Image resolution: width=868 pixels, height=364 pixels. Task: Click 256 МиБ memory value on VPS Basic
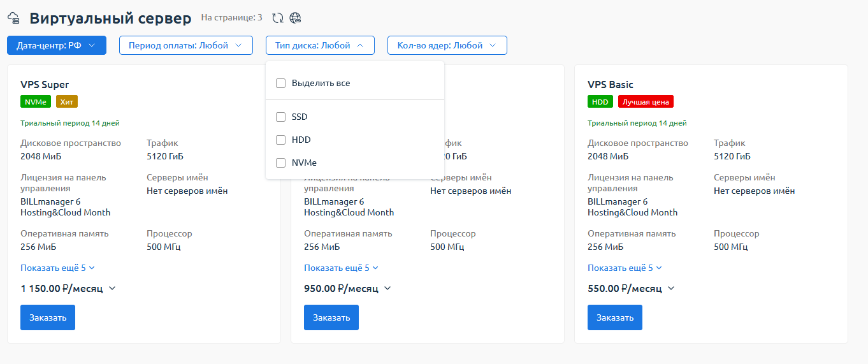pos(605,247)
